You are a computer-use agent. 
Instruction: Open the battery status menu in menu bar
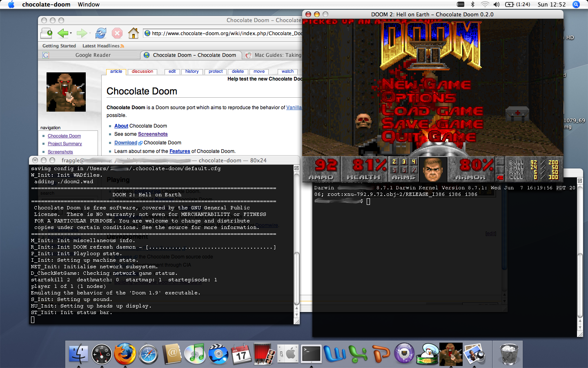(517, 4)
